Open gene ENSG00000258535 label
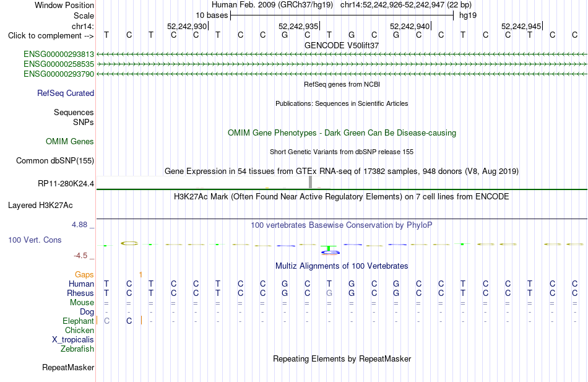588x382 pixels. 59,64
